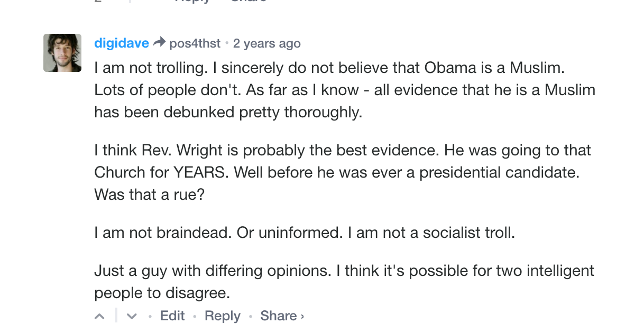Click the in-reply-to arrow icon beside digidave
This screenshot has height=333, width=644.
click(159, 43)
